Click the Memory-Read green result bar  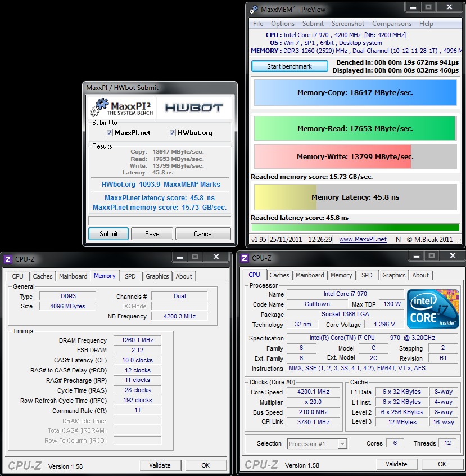[x=355, y=128]
